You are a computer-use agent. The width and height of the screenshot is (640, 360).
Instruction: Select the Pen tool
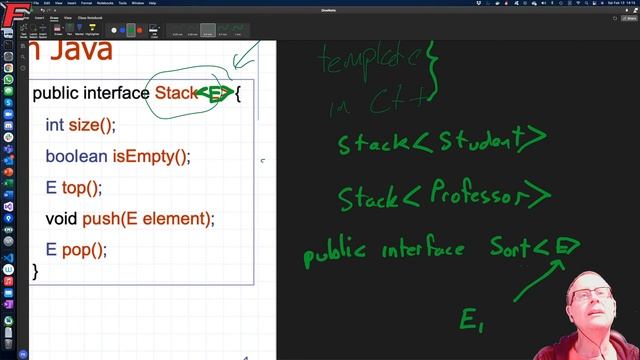tap(69, 30)
